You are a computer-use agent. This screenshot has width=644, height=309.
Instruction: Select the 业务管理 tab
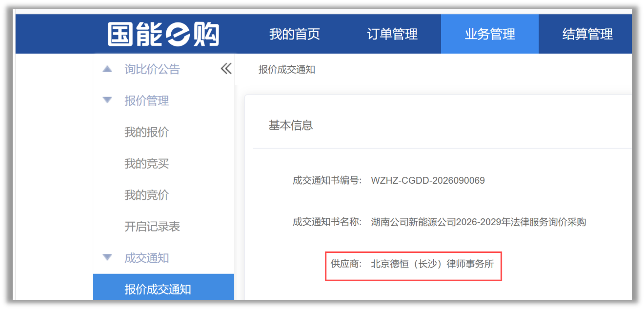click(x=490, y=34)
